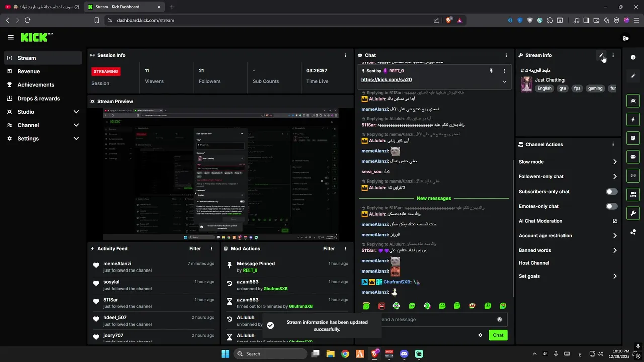Viewport: 644px width, 362px height.
Task: Open AI Chat Moderation external link
Action: coord(615,221)
